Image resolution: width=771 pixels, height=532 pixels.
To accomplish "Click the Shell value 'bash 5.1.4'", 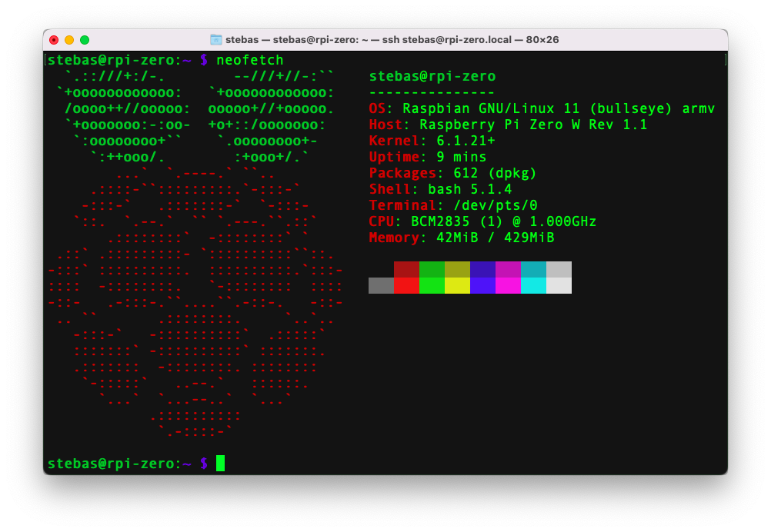I will click(469, 189).
